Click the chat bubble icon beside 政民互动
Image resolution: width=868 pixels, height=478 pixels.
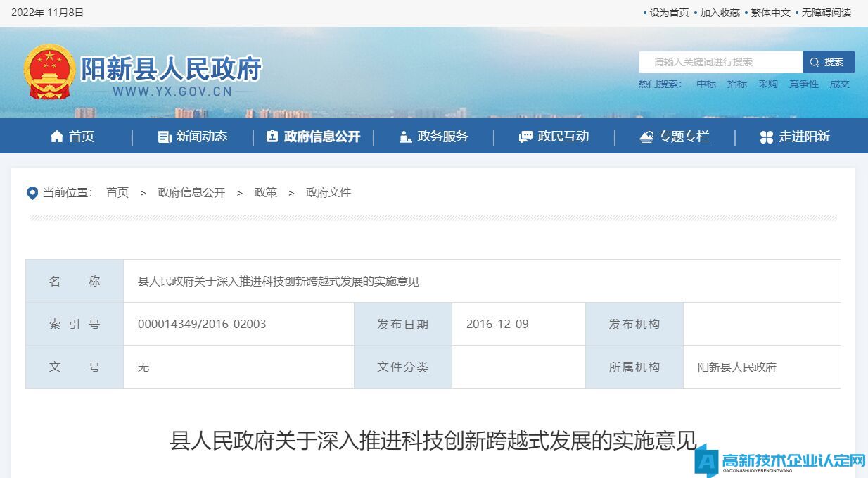(x=525, y=137)
